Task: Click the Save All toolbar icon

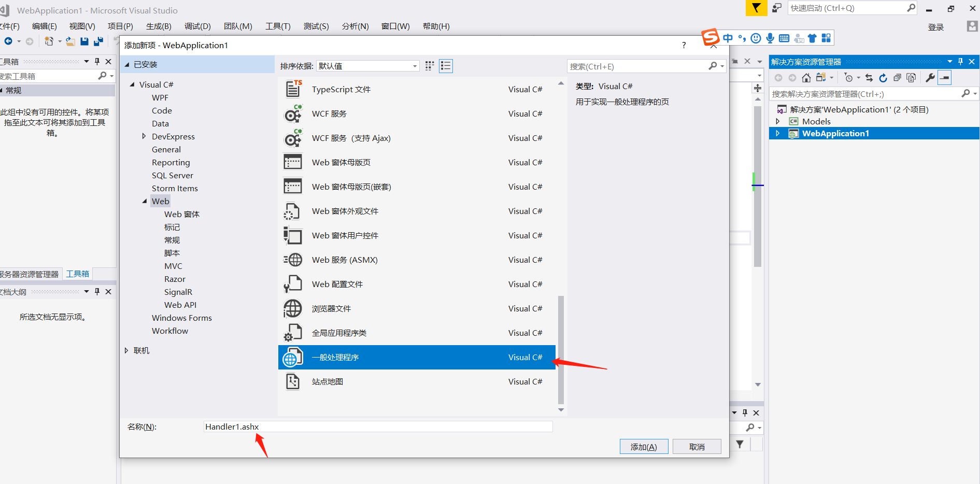Action: click(x=98, y=41)
